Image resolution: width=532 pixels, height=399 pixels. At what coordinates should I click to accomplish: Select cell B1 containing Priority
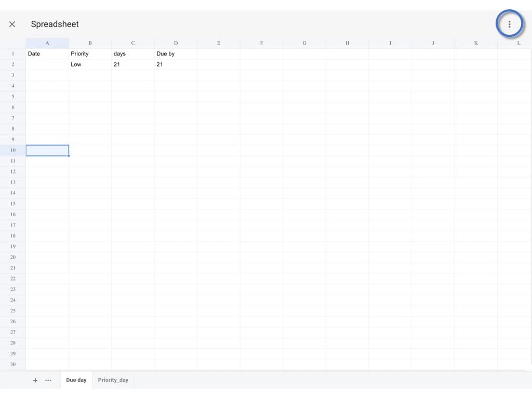coord(90,54)
